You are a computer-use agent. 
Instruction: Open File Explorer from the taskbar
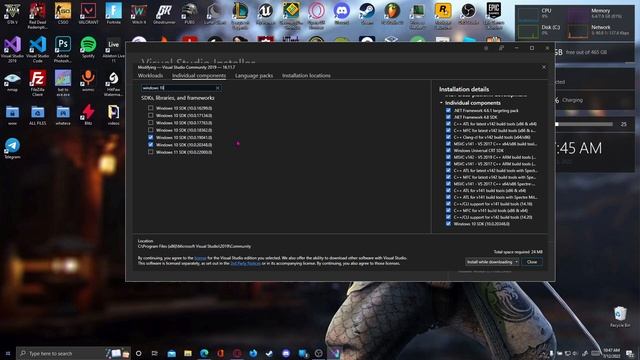click(x=188, y=353)
